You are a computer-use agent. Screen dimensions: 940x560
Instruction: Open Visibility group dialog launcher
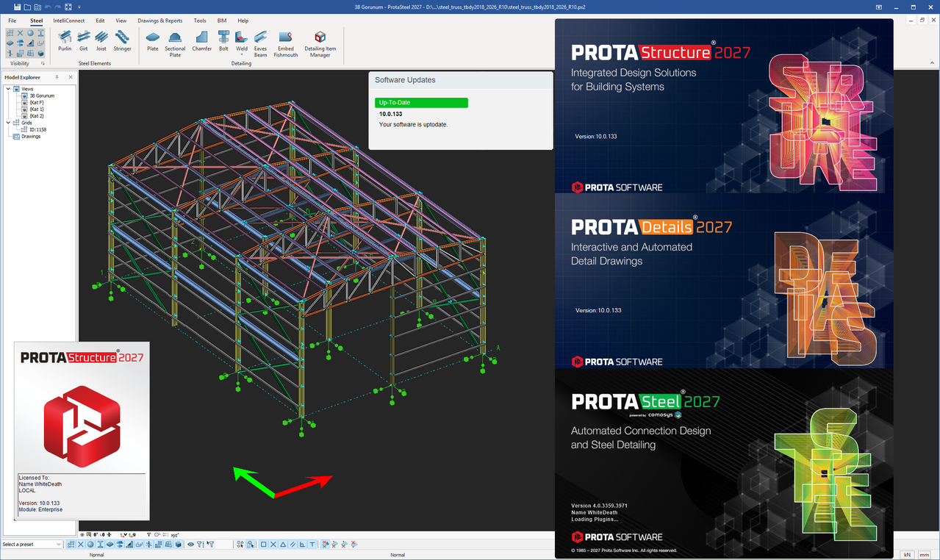click(x=43, y=63)
